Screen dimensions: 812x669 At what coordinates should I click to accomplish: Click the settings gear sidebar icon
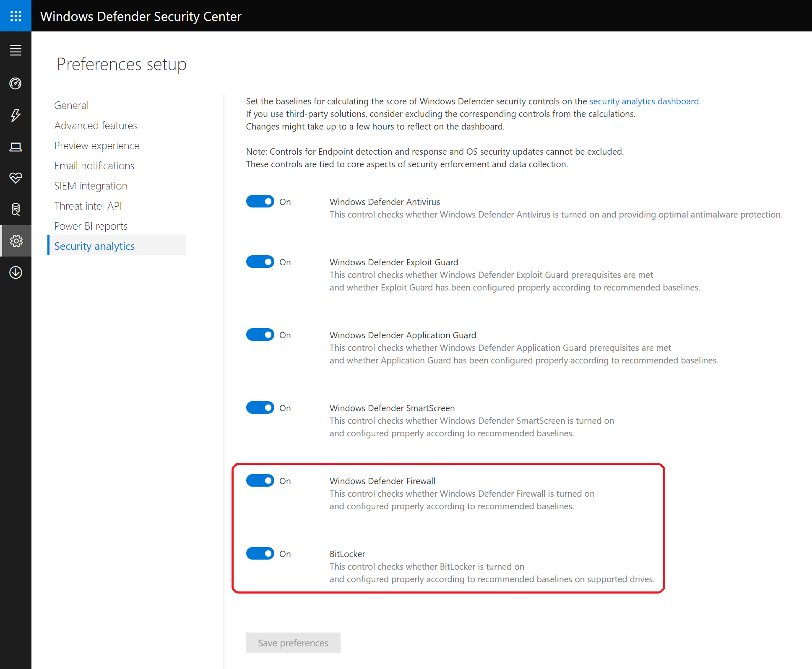click(16, 241)
